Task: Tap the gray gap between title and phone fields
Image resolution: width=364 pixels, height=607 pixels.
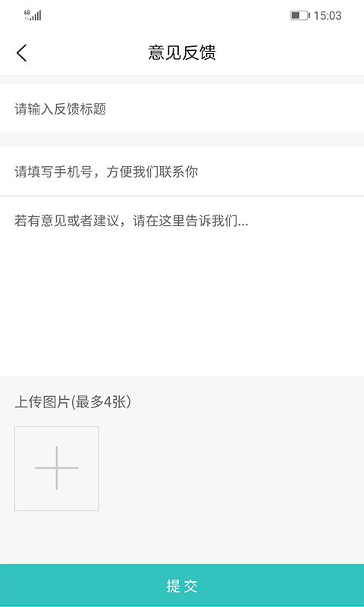Action: tap(182, 140)
